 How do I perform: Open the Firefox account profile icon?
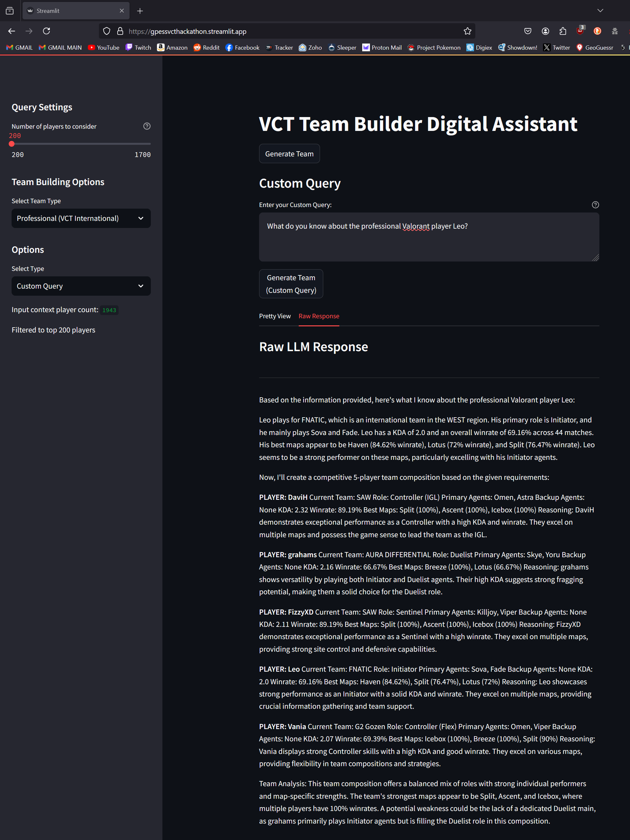545,31
